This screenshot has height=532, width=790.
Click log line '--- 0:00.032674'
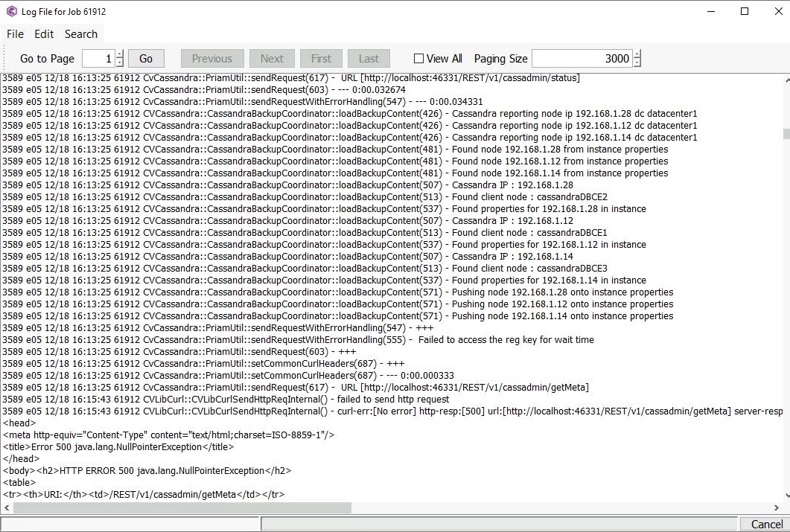(x=204, y=89)
